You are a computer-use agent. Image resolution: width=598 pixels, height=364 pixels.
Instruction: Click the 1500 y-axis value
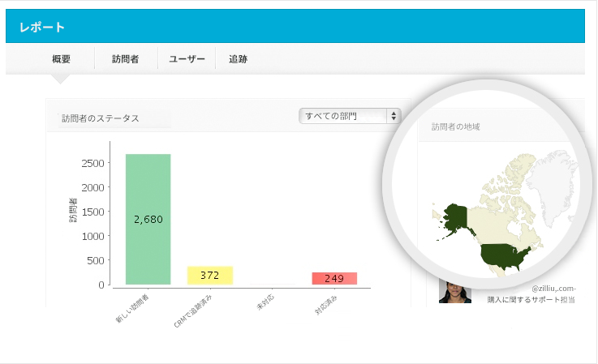click(92, 212)
